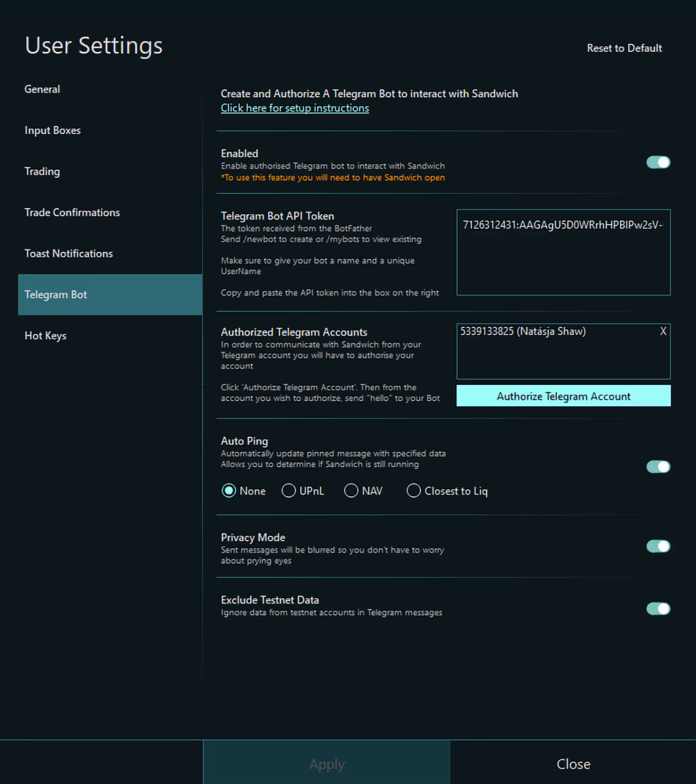Remove authorized account Natásja Shaw with X
The height and width of the screenshot is (784, 696).
pos(663,331)
